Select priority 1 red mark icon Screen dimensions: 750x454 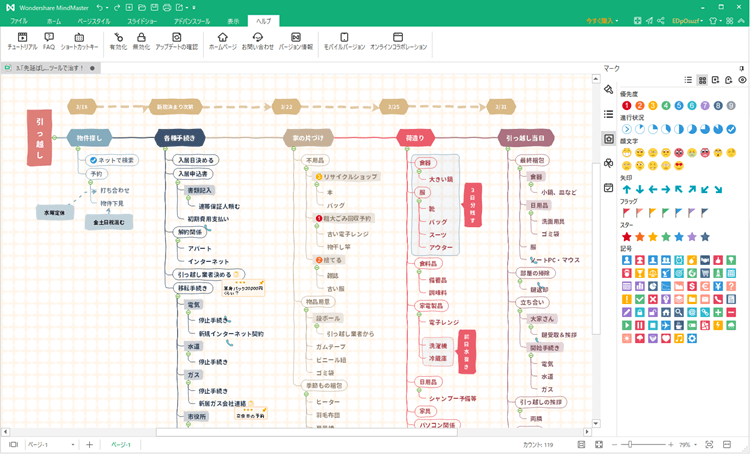[x=627, y=104]
